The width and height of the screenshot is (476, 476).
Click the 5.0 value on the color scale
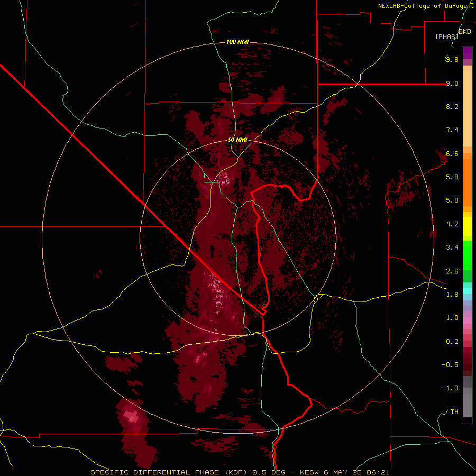452,200
